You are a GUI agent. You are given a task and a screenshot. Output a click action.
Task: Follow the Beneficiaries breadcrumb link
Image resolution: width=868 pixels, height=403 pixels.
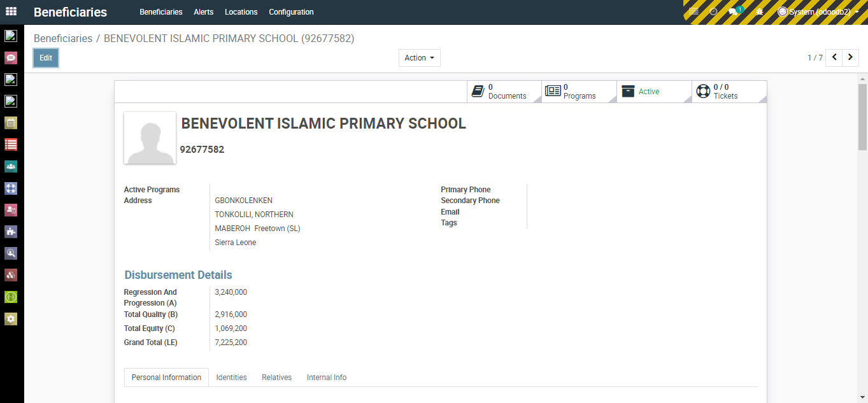(63, 38)
